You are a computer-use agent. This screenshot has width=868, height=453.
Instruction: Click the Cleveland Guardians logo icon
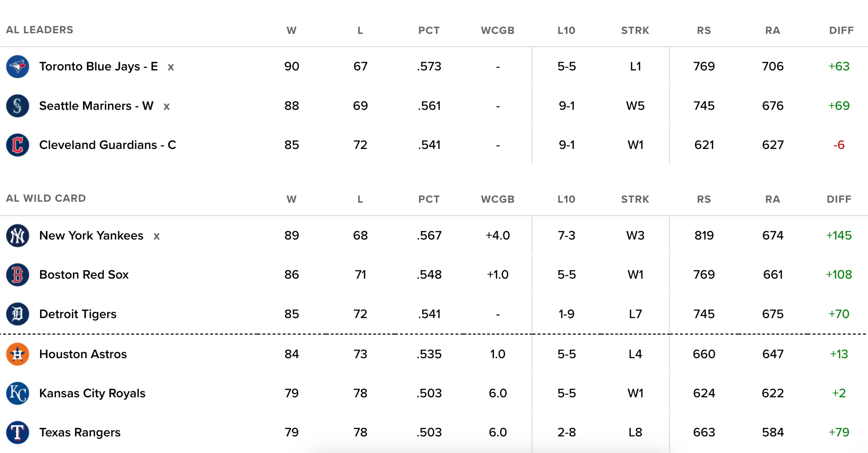[x=18, y=145]
